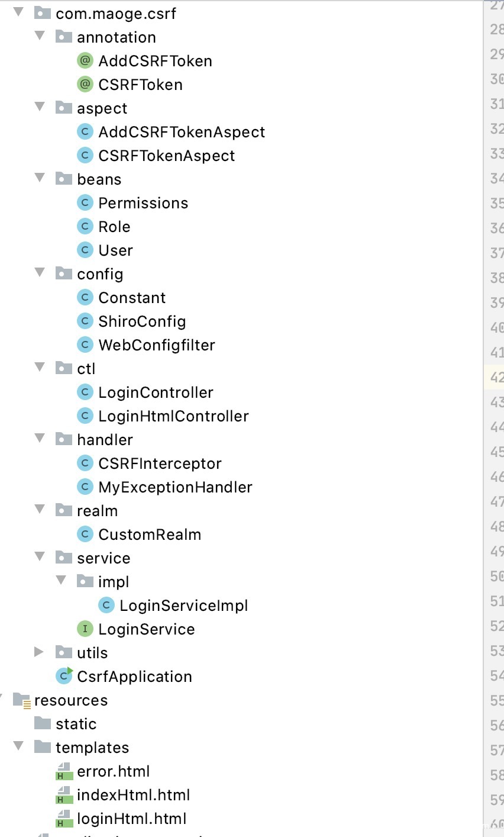Click the loginHtml.html file icon
Viewport: 504px width, 837px height.
63,819
